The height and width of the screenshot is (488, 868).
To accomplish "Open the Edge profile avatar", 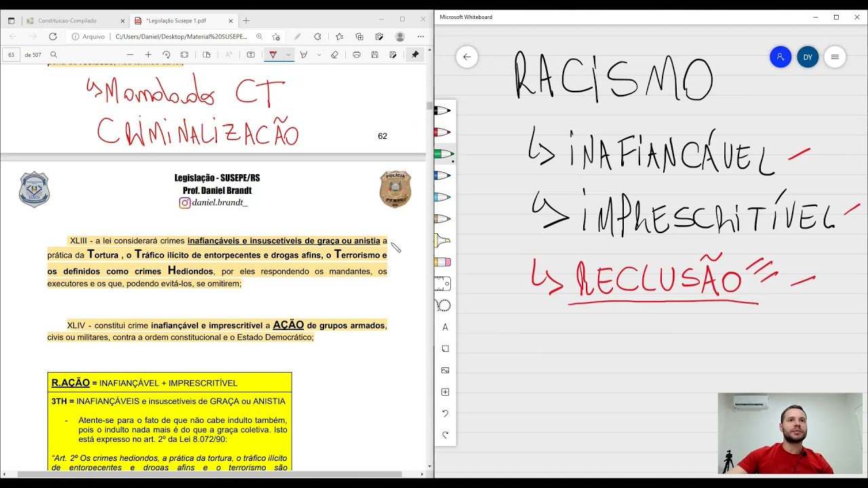I will pyautogui.click(x=400, y=37).
